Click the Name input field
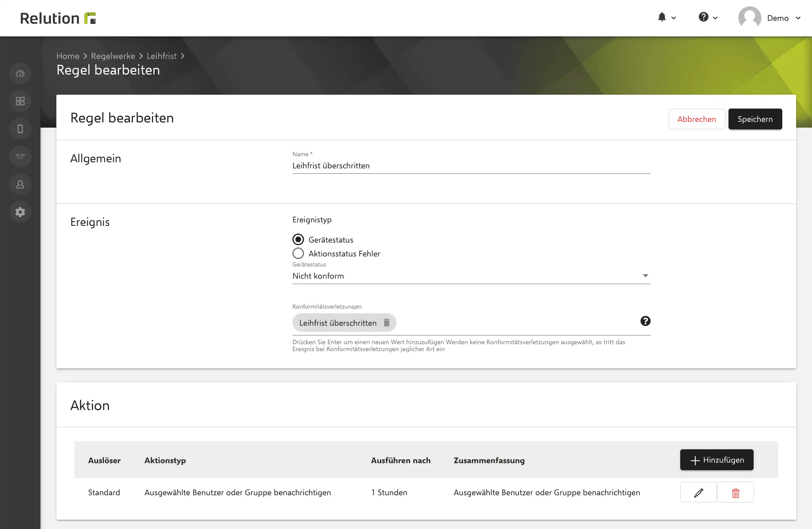812x529 pixels. (472, 166)
